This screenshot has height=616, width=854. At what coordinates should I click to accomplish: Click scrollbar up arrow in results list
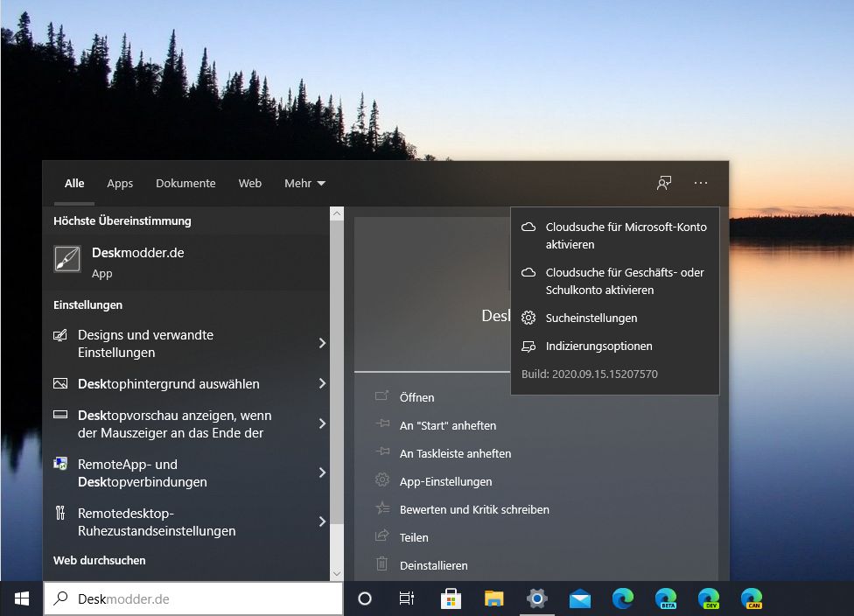pos(337,213)
